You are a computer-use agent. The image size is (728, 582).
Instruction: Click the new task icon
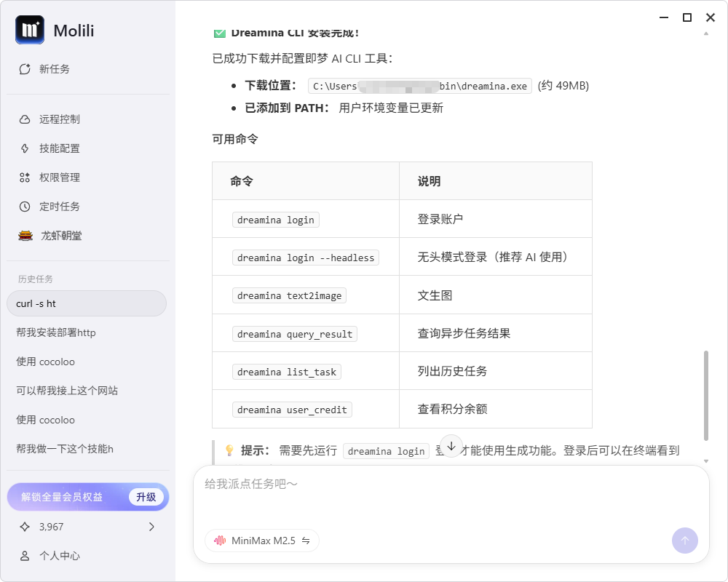coord(25,69)
